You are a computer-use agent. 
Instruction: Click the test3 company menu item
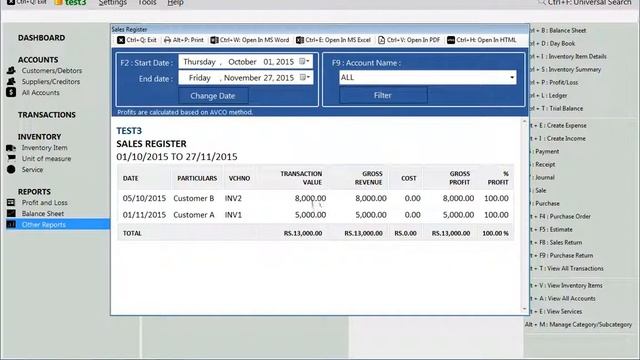[71, 3]
